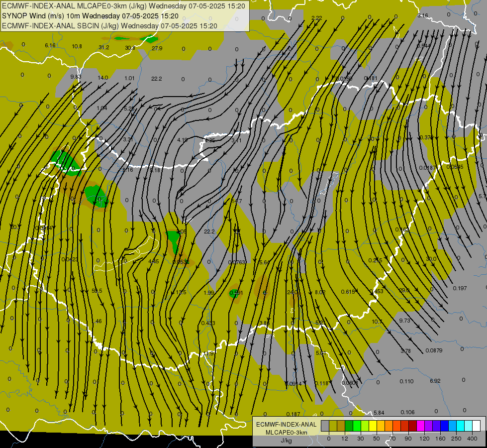
Task: Click the map value '10.8'
Action: pos(77,46)
